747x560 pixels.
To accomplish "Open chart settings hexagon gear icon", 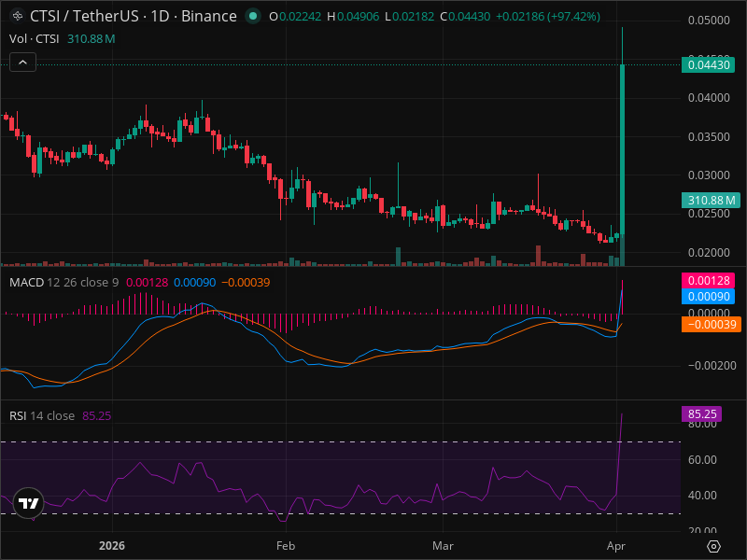I will [x=713, y=546].
